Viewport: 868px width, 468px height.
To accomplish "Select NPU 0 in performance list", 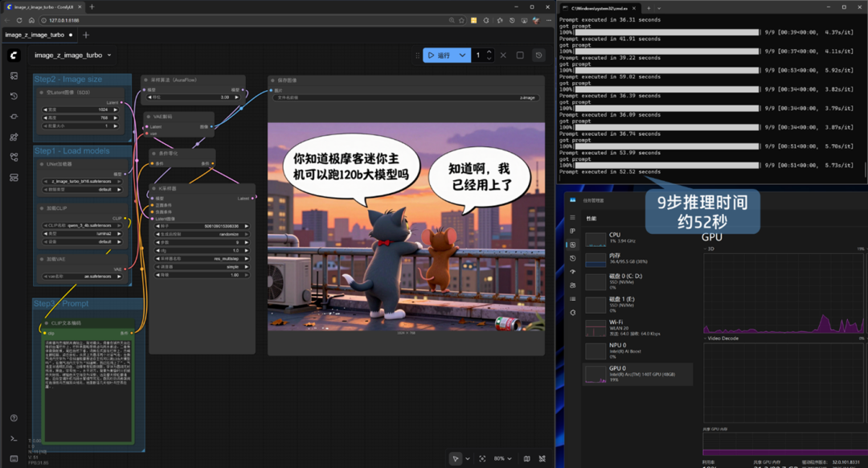I will [x=637, y=351].
